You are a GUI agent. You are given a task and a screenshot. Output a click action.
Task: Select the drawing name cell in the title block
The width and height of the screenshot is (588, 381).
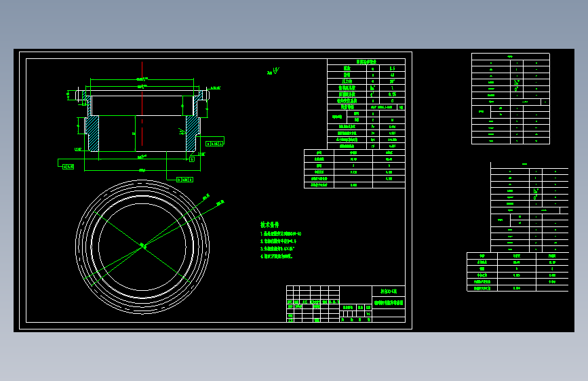pyautogui.click(x=389, y=302)
